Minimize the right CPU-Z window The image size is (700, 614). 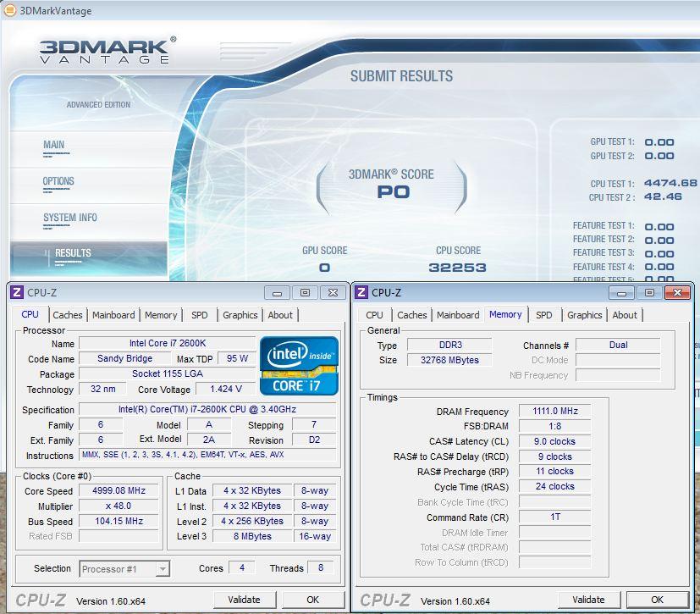tap(622, 293)
